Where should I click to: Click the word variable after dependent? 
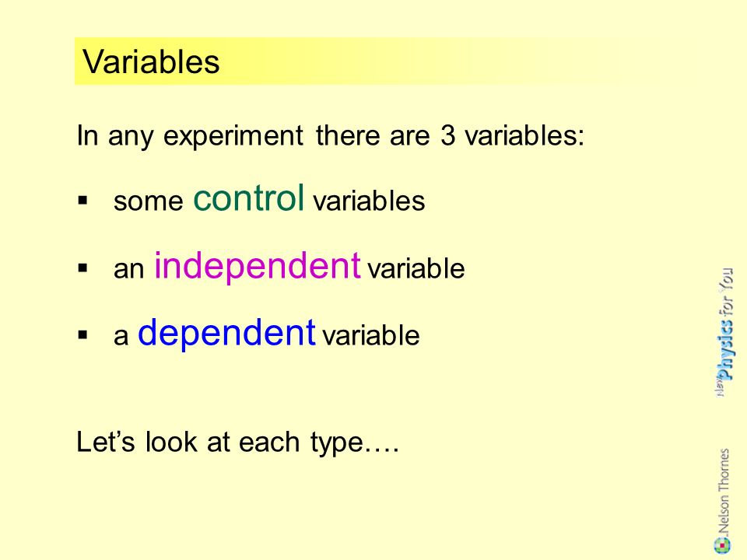[371, 335]
